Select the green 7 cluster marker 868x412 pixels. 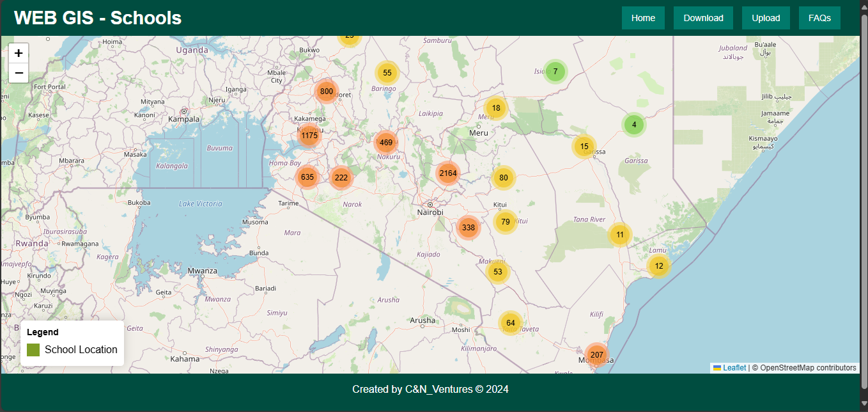coord(555,72)
